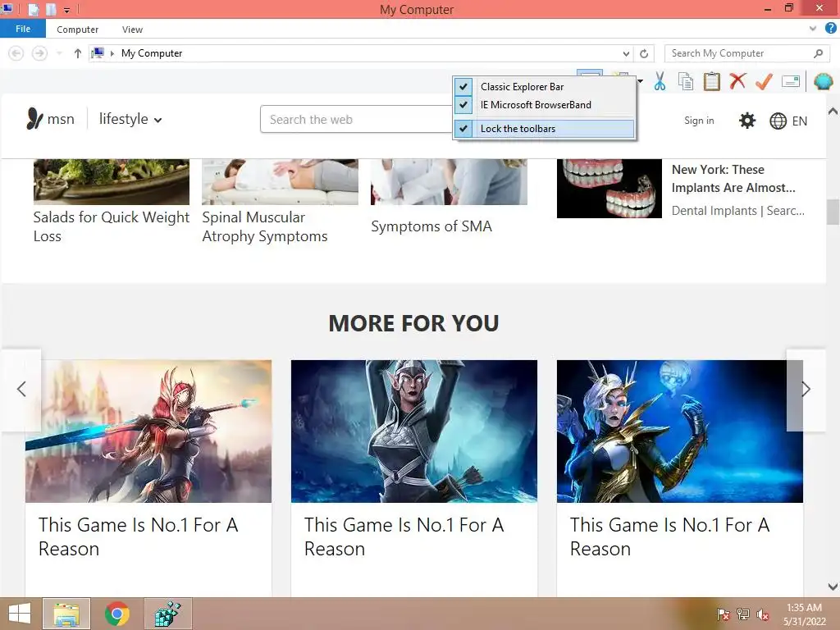Click the EN language label

[x=799, y=121]
